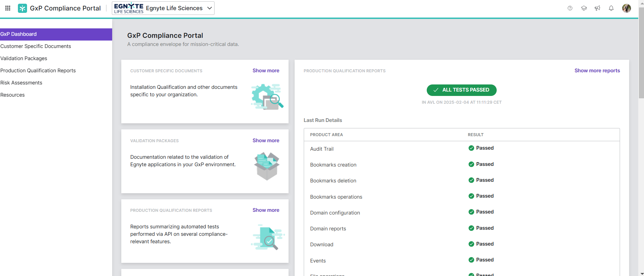Click the GxP Compliance Portal logo icon

tap(22, 8)
